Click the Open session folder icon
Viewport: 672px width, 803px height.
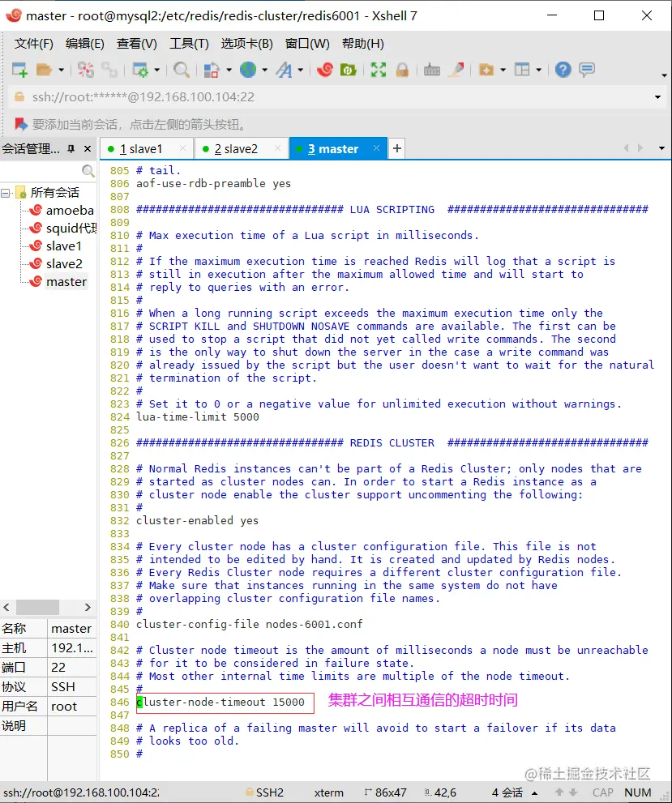(x=44, y=70)
